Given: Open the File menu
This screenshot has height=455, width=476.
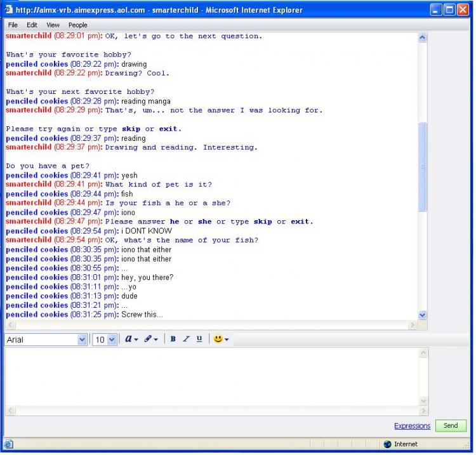Looking at the screenshot, I should [x=13, y=25].
